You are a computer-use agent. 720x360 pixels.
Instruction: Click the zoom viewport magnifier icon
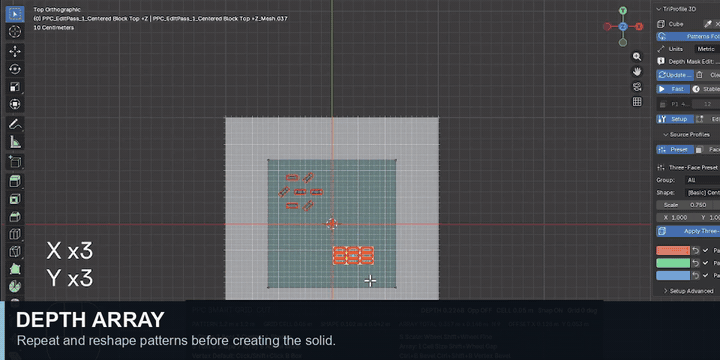click(x=637, y=56)
